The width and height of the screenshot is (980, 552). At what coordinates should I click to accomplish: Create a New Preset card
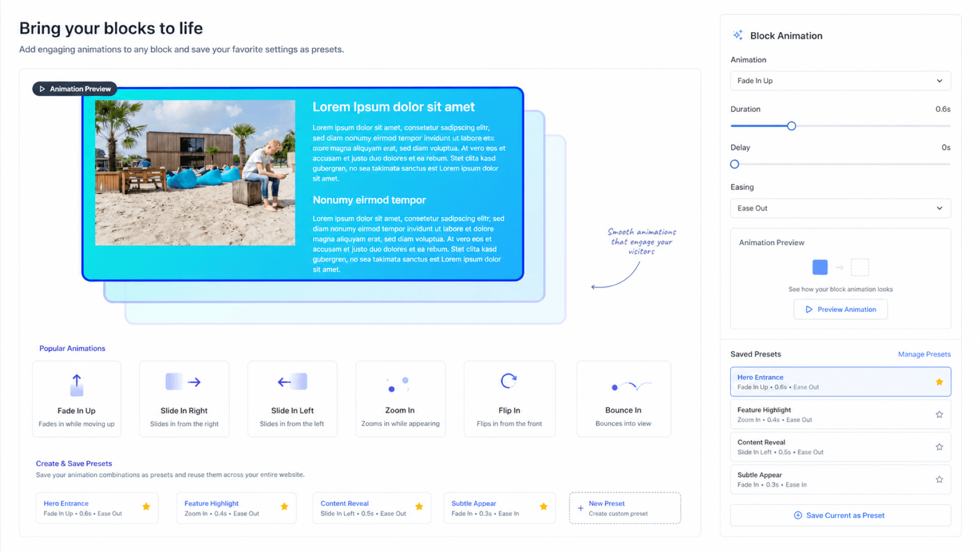[x=625, y=508]
